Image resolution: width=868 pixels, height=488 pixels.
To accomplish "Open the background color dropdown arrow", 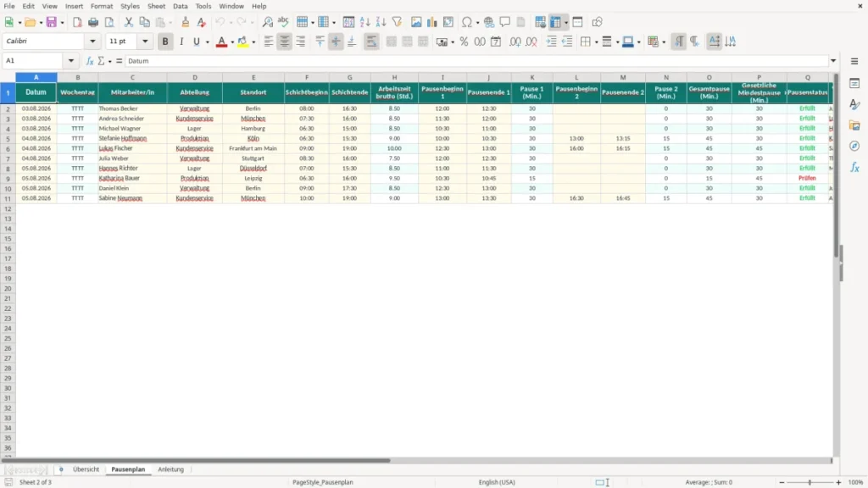I will click(x=253, y=42).
